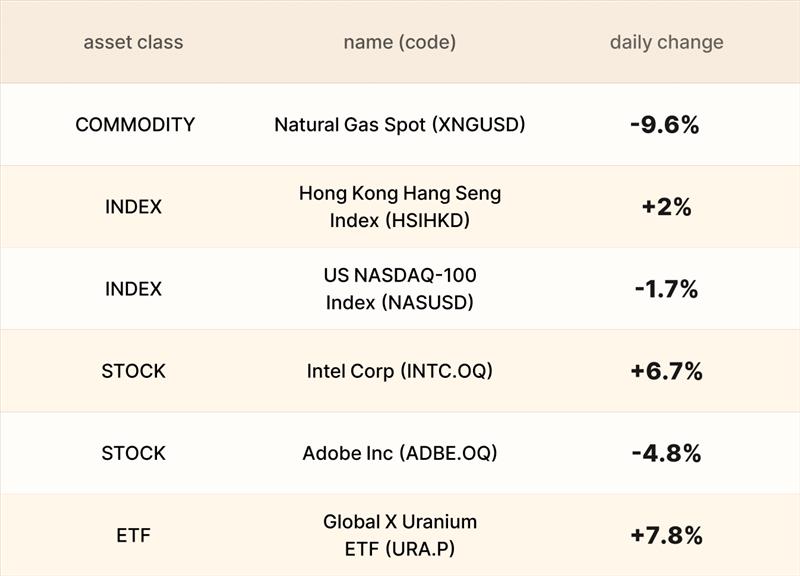Screen dimensions: 800x576
Task: Select STOCK cell in Adobe Inc row
Action: pos(133,453)
